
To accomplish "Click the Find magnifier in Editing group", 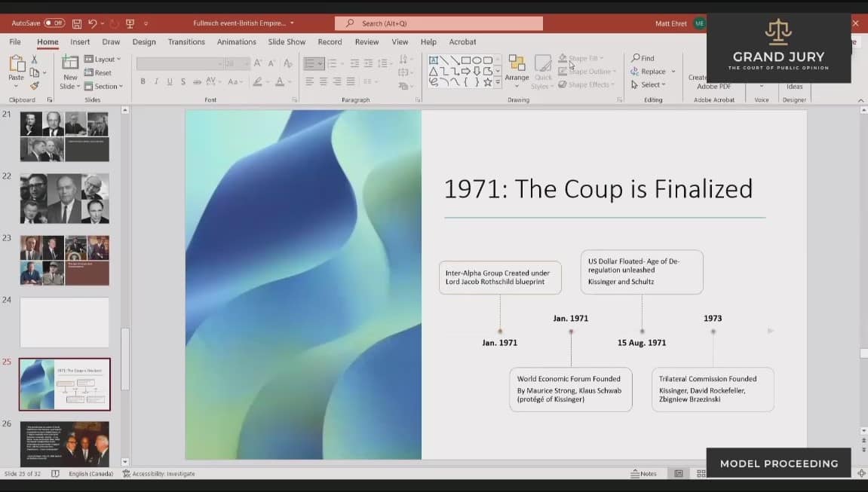I will pyautogui.click(x=643, y=58).
